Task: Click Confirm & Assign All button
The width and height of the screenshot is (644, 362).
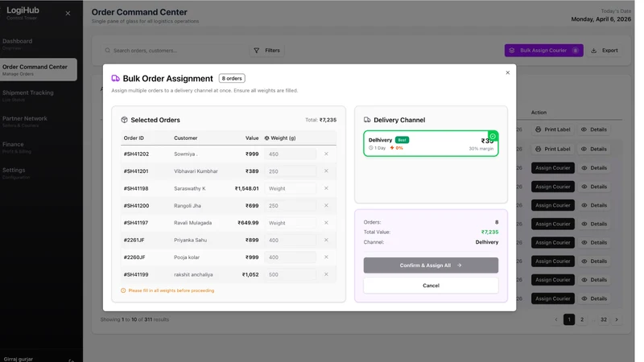Action: click(x=431, y=265)
